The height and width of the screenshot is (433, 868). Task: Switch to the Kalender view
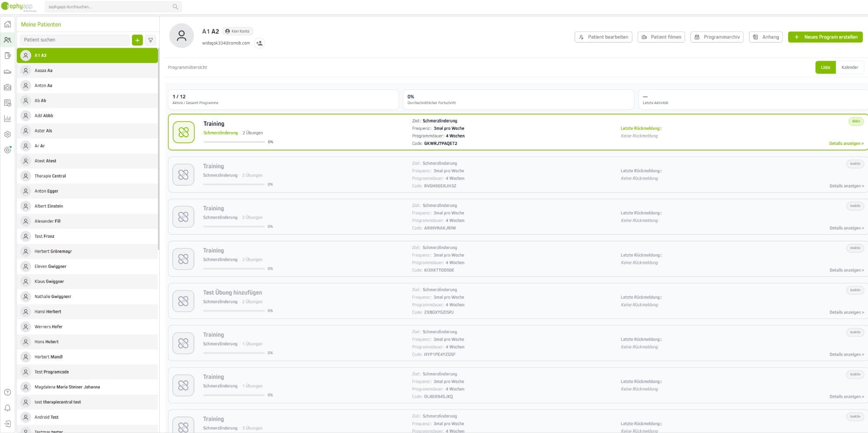850,67
